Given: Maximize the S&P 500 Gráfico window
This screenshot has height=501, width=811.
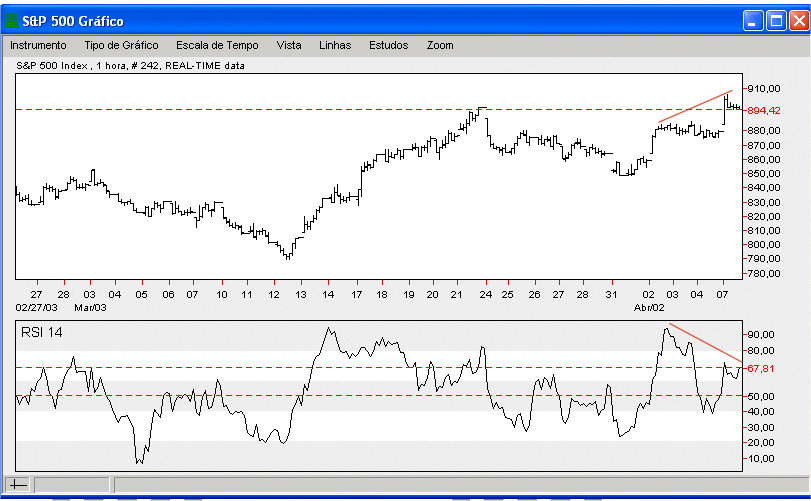Looking at the screenshot, I should [x=776, y=21].
